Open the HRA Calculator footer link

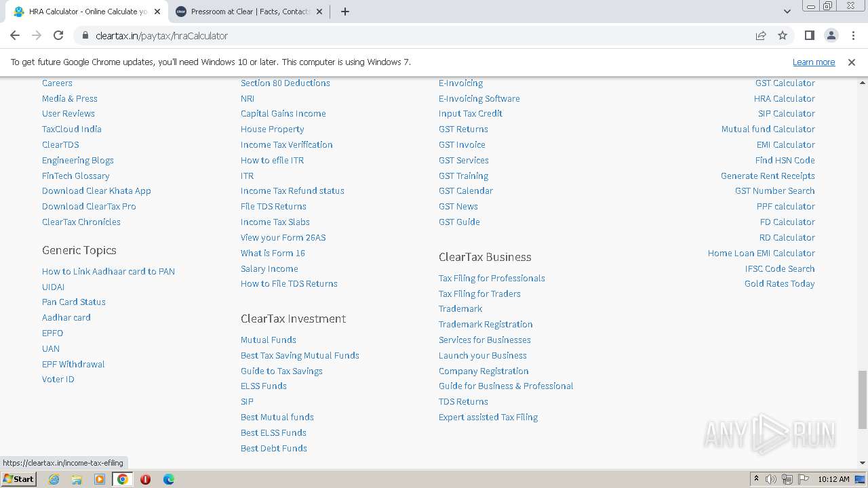click(785, 98)
